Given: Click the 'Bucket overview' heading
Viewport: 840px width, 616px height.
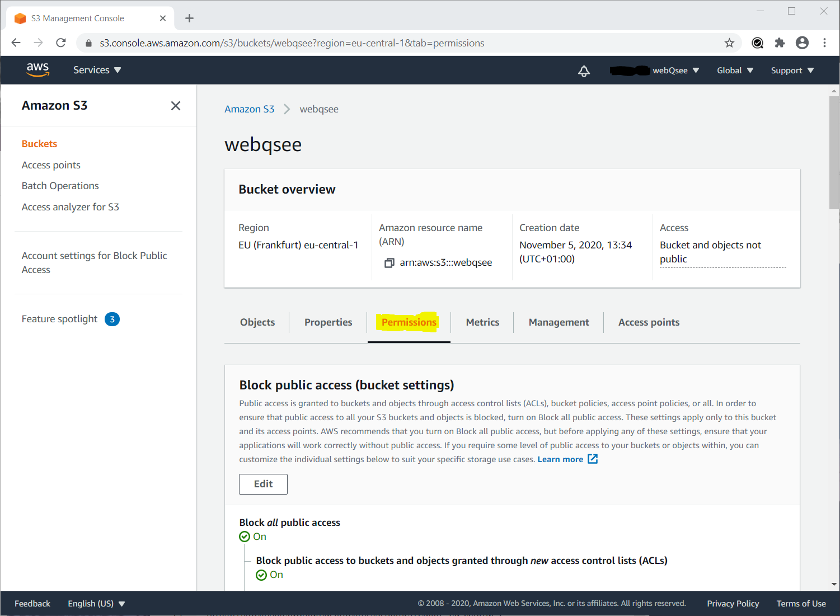Looking at the screenshot, I should pyautogui.click(x=287, y=189).
